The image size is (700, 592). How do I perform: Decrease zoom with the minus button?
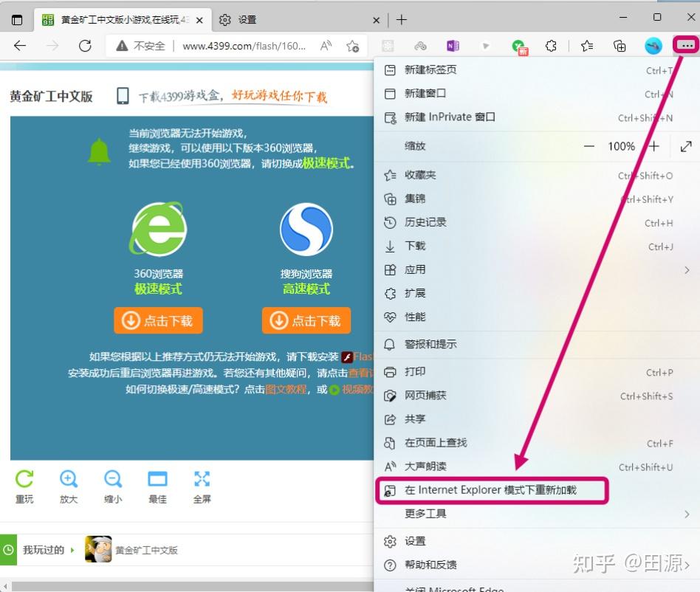coord(589,146)
